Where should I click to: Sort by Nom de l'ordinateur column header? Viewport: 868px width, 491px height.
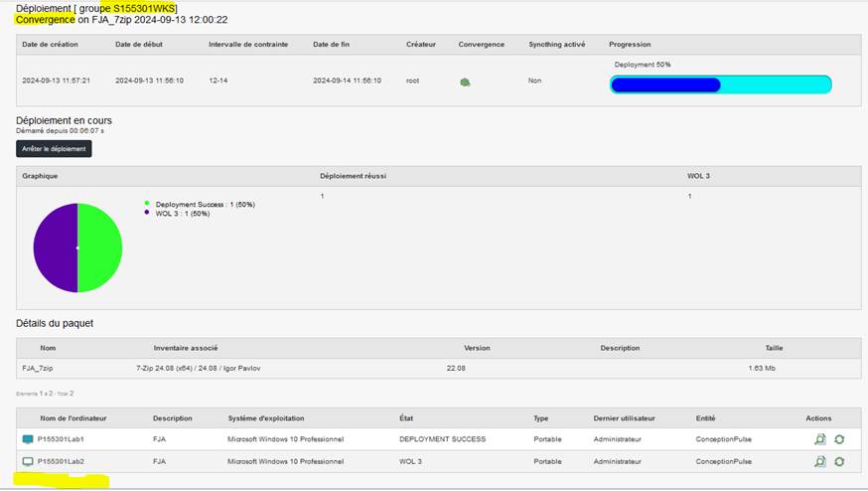coord(73,418)
